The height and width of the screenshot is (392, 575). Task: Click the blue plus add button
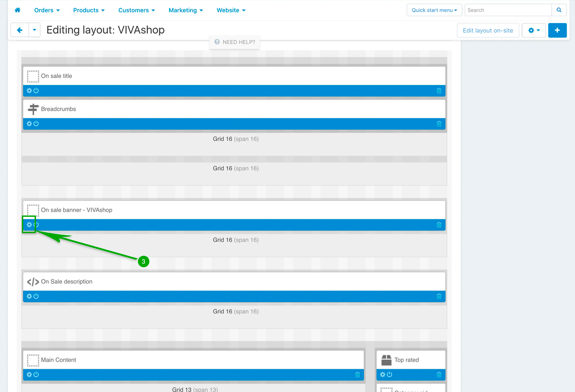[557, 30]
